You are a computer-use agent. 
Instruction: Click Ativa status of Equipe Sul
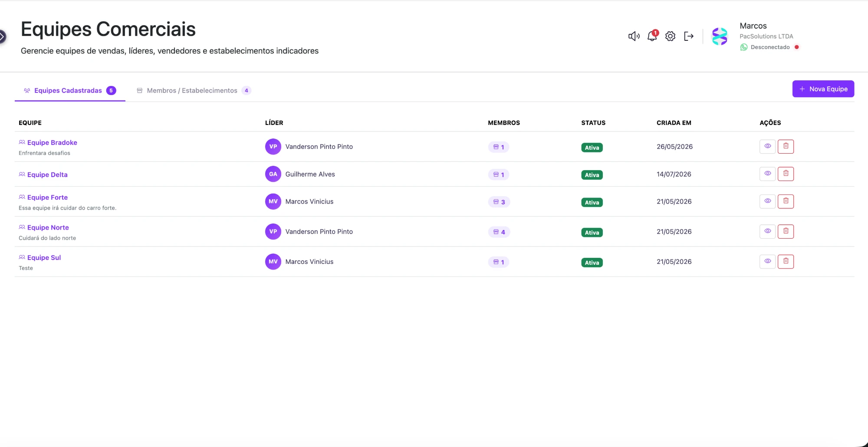pos(592,263)
